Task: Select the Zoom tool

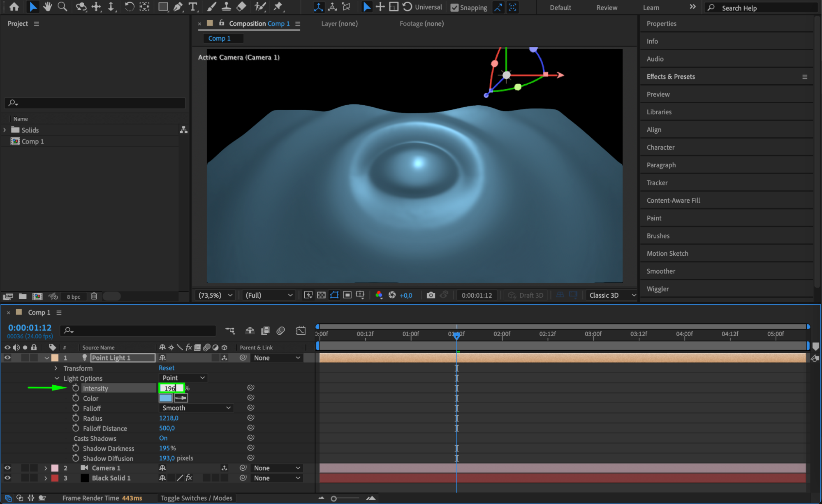Action: click(x=62, y=7)
